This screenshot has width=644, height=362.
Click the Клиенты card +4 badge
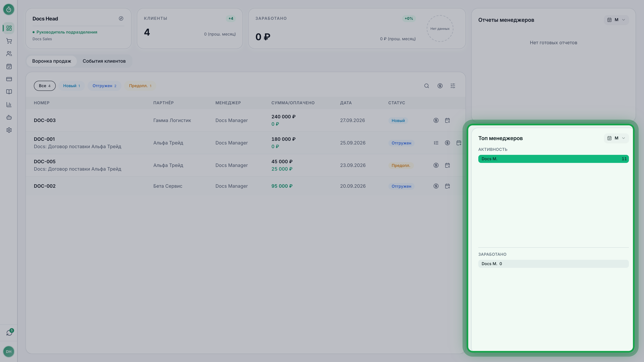(x=231, y=18)
